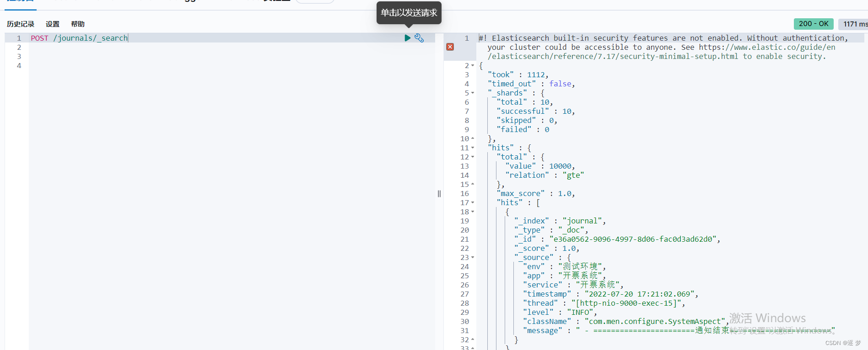This screenshot has width=868, height=350.
Task: Click the "failed" : 0 line
Action: (x=523, y=129)
